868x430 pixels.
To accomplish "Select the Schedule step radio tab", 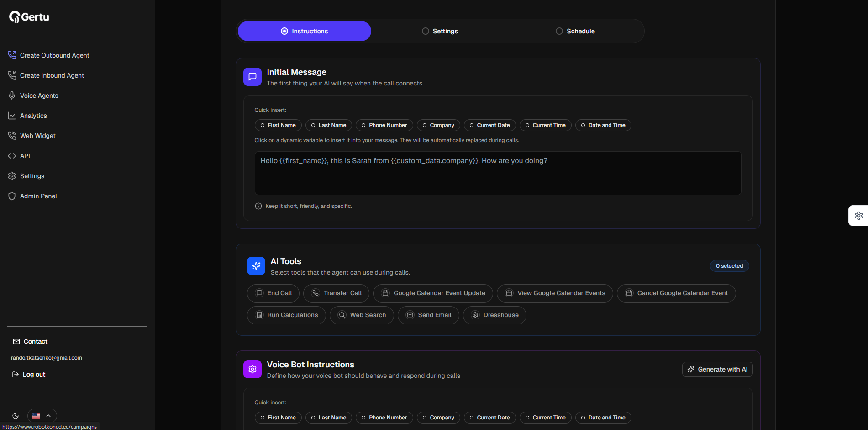I will pyautogui.click(x=575, y=31).
